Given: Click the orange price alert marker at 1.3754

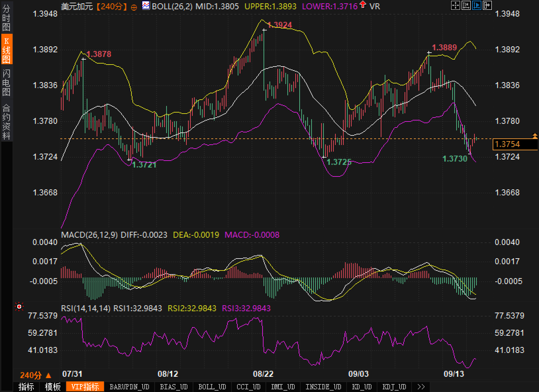Looking at the screenshot, I should tap(535, 136).
